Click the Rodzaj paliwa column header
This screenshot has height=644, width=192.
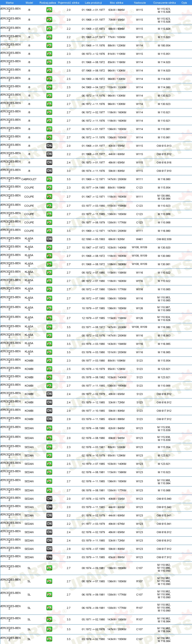pos(48,3)
